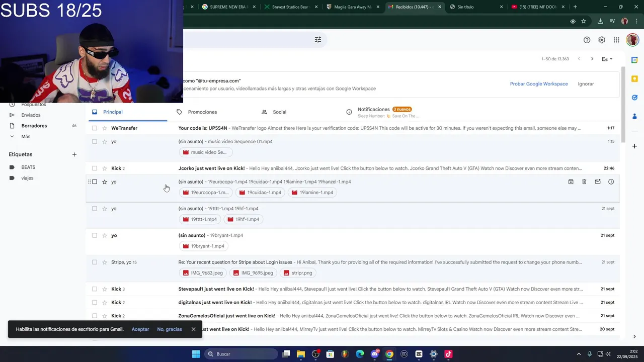Screen dimensions: 644x362
Task: Switch to MF DOOM YouTube tab
Action: [x=537, y=7]
